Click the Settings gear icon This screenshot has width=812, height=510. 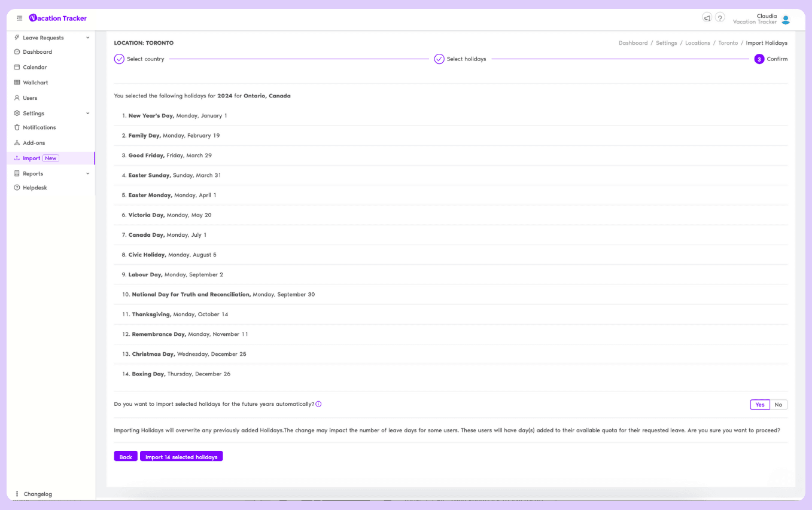pyautogui.click(x=17, y=114)
